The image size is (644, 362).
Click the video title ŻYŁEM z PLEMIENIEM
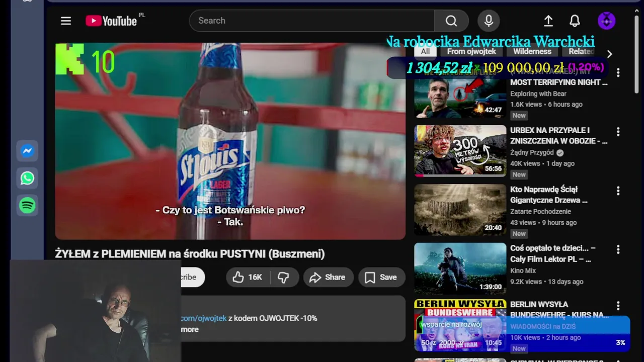[x=190, y=254]
